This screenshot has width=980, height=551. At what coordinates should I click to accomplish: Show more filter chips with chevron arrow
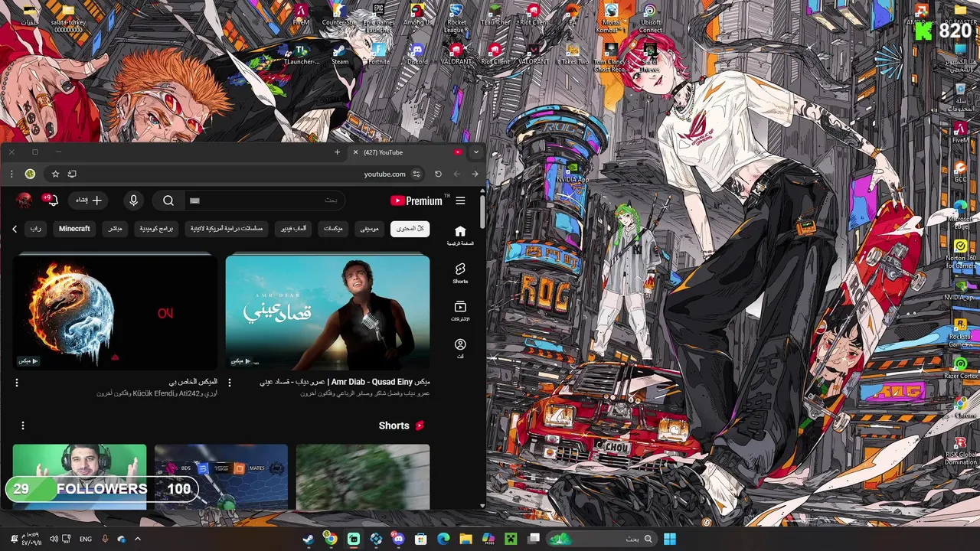pyautogui.click(x=14, y=229)
